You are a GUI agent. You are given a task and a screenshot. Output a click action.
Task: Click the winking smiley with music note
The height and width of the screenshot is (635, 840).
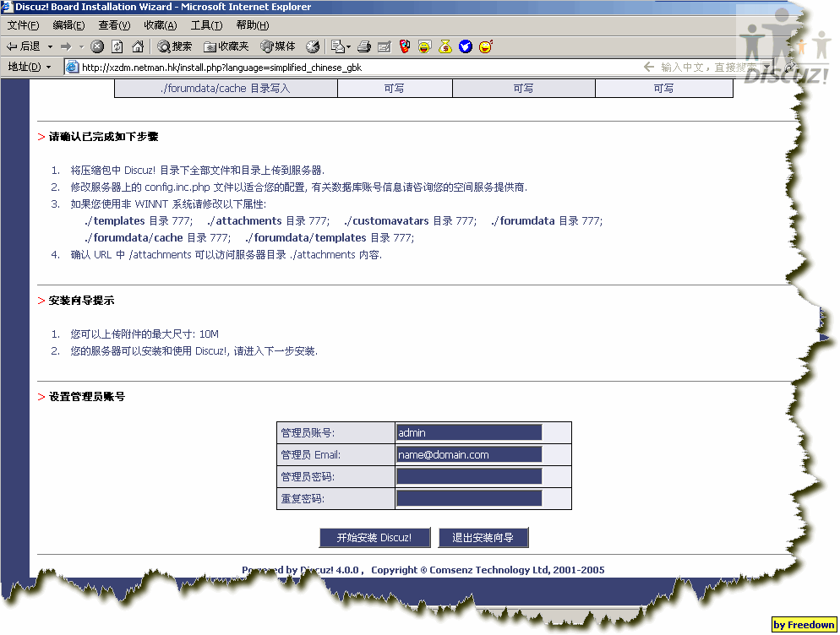pos(486,46)
